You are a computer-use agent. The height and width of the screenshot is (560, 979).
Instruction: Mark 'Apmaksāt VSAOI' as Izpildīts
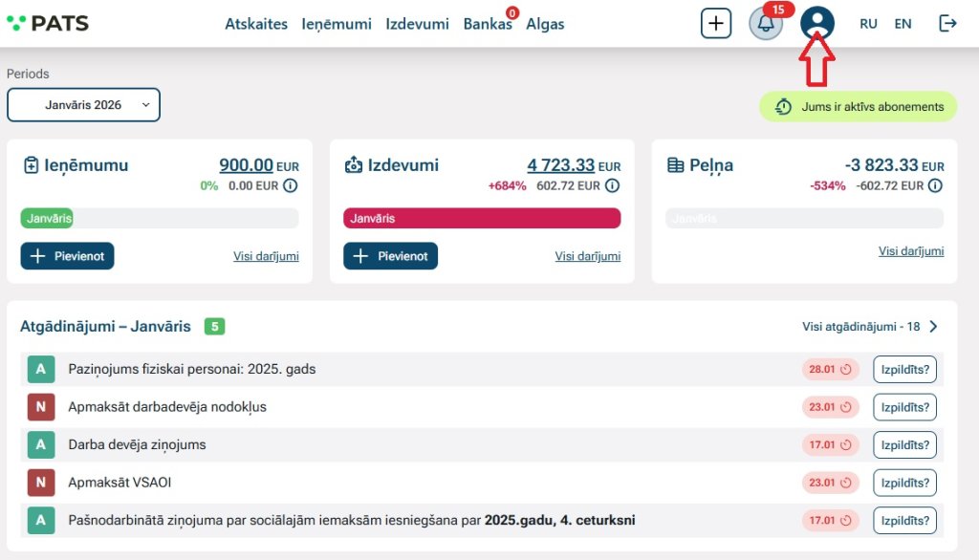(904, 483)
